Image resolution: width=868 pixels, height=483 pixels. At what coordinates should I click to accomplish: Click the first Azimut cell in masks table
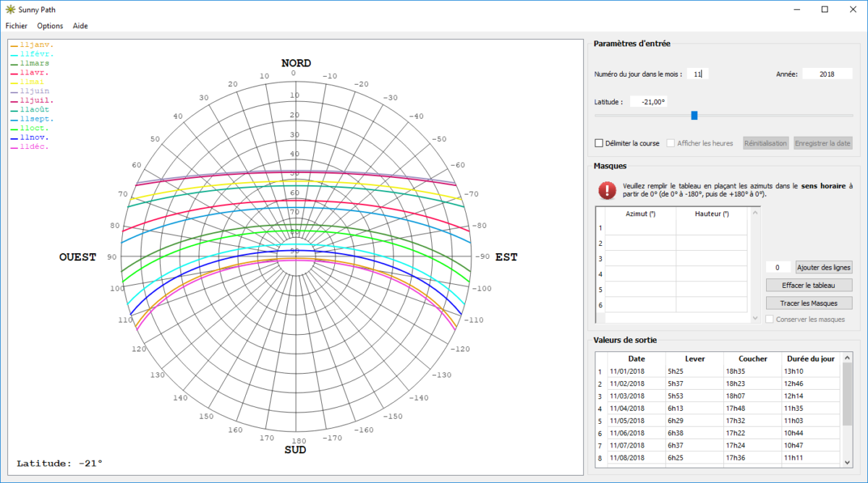640,228
